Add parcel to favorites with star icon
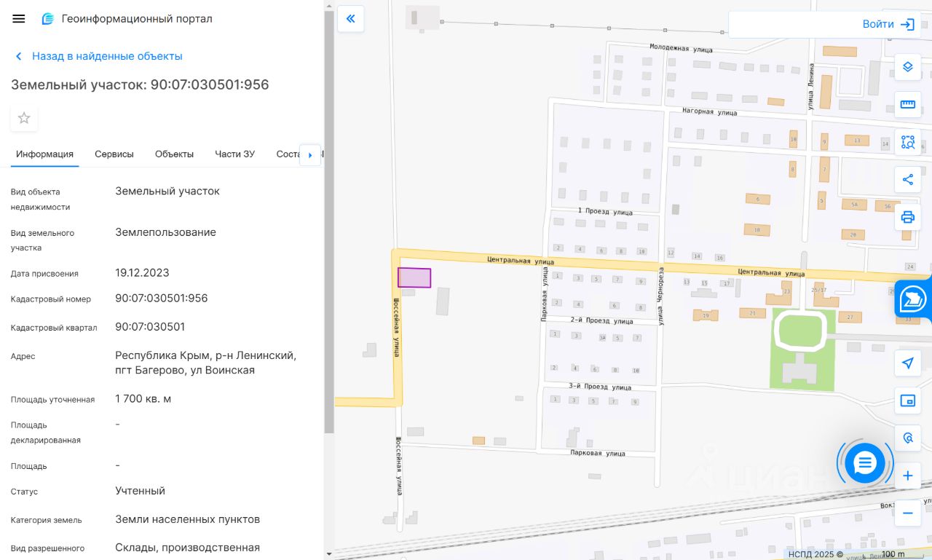This screenshot has height=560, width=932. pos(24,118)
